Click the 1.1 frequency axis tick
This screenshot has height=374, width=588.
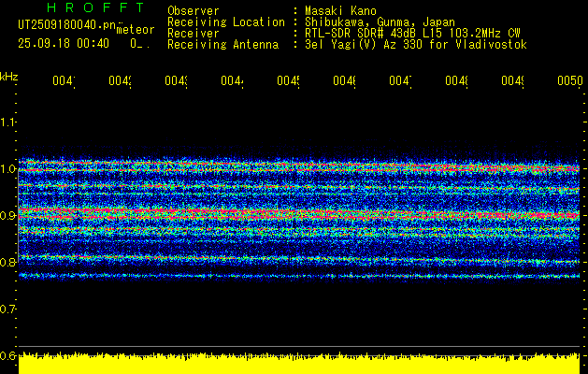click(8, 122)
